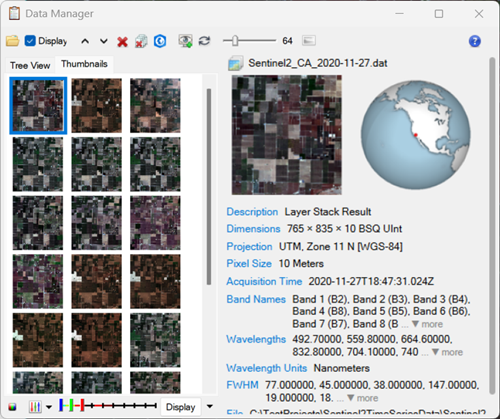500x419 pixels.
Task: Click the Acquisition Time label
Action: point(264,281)
